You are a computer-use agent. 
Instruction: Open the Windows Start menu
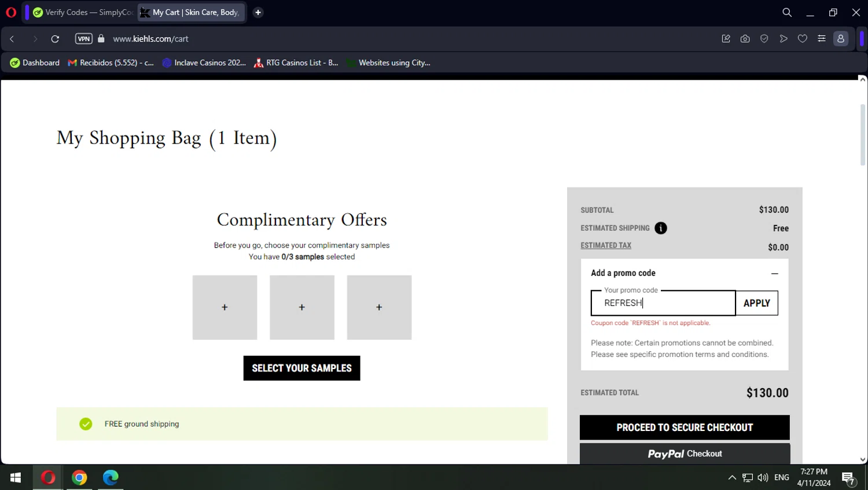(16, 477)
